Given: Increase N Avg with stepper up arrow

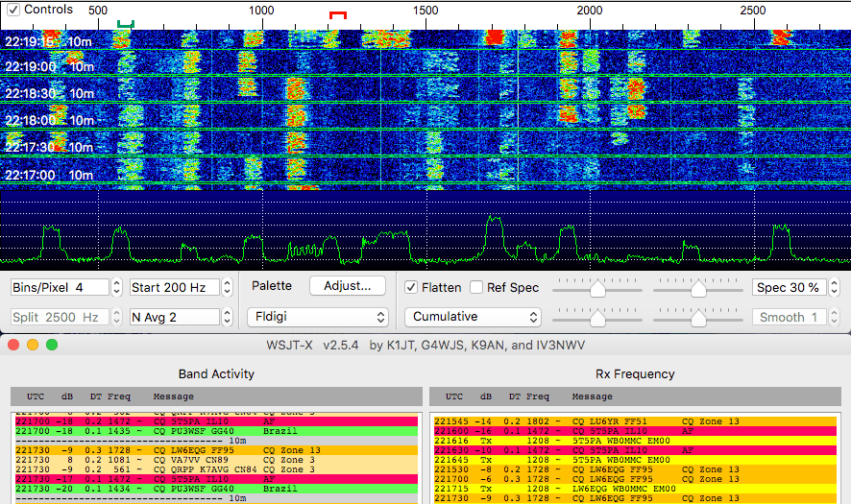Looking at the screenshot, I should pos(227,312).
